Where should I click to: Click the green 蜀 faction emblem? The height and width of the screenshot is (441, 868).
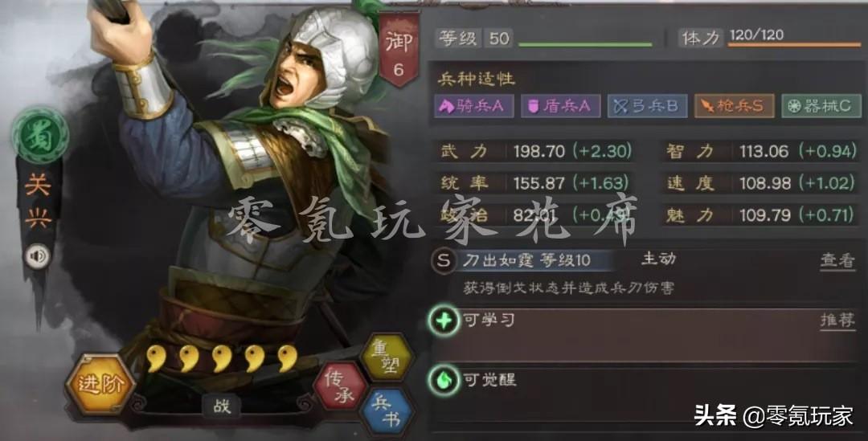point(40,136)
